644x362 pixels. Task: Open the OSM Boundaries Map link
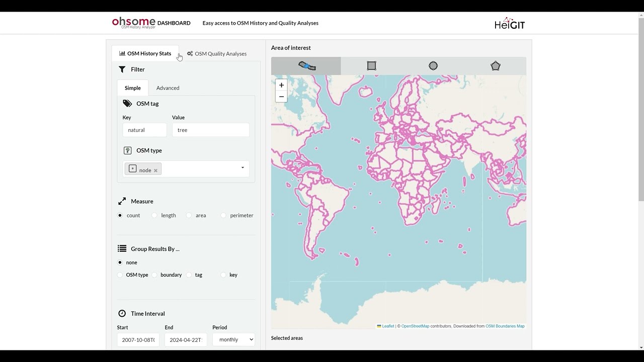coord(505,326)
